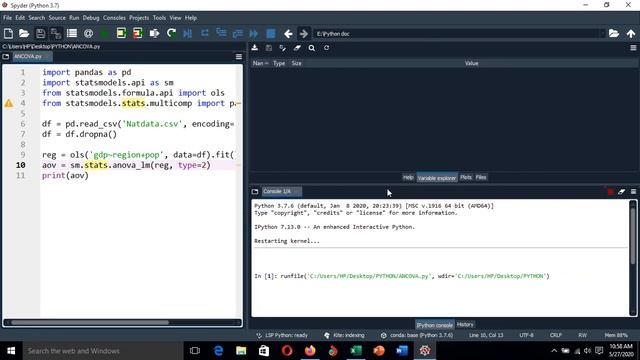Open the Search menu
The image size is (640, 360).
click(37, 18)
